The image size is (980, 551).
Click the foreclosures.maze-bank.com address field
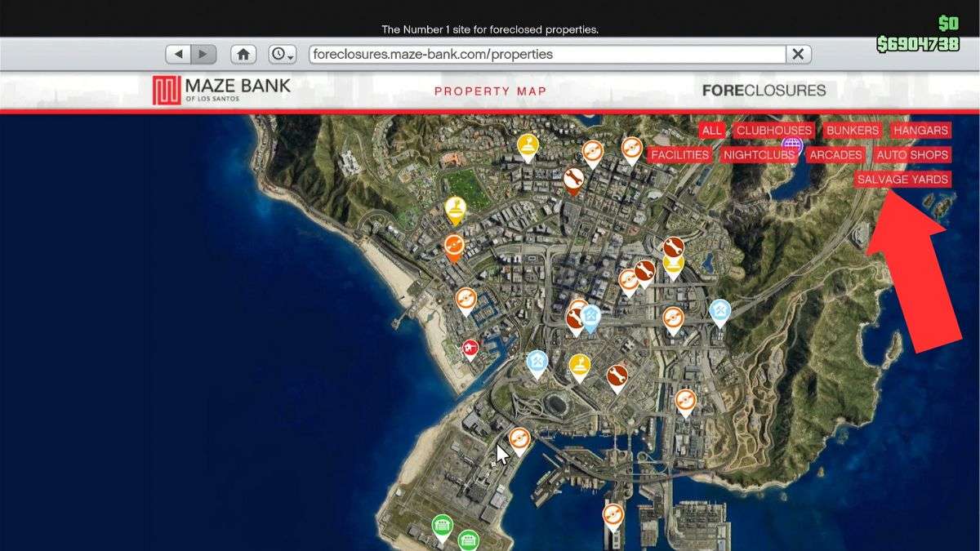click(547, 54)
